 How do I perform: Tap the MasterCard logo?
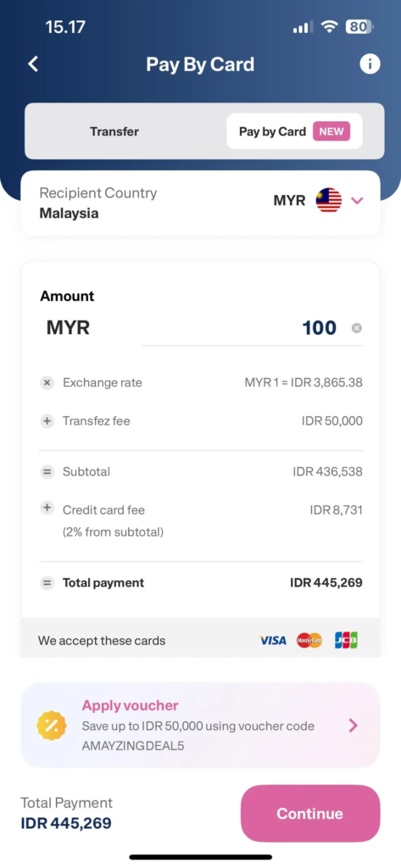(x=309, y=641)
